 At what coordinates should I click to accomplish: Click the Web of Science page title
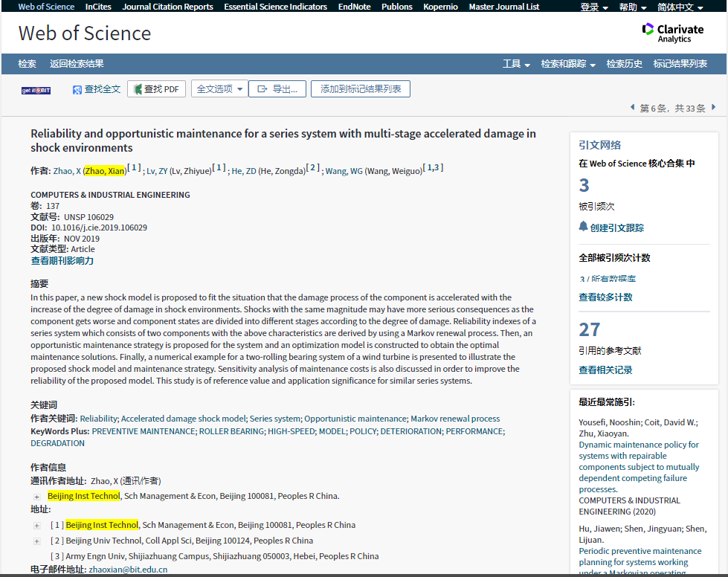[85, 33]
